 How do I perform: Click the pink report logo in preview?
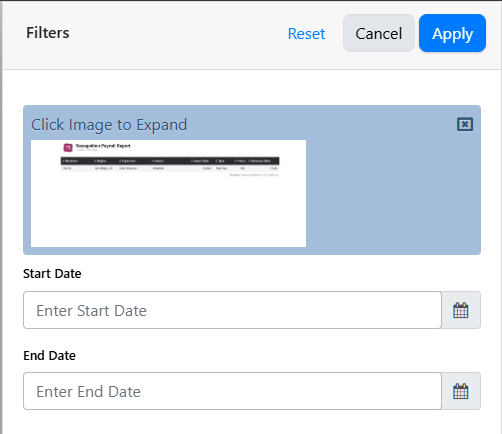pyautogui.click(x=68, y=147)
